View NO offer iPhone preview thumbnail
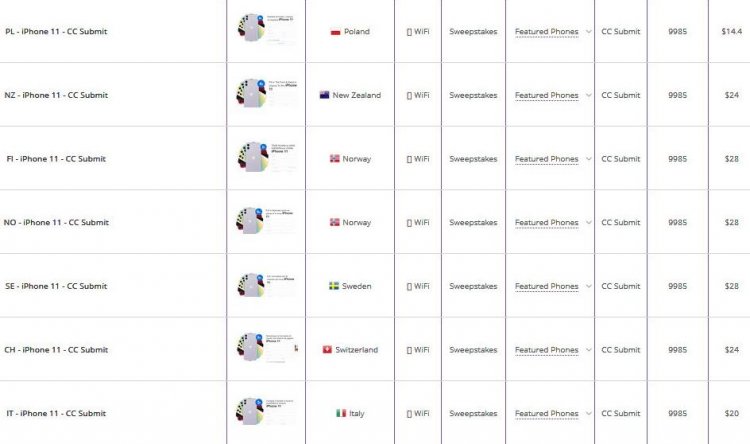The height and width of the screenshot is (444, 750). pos(265,221)
